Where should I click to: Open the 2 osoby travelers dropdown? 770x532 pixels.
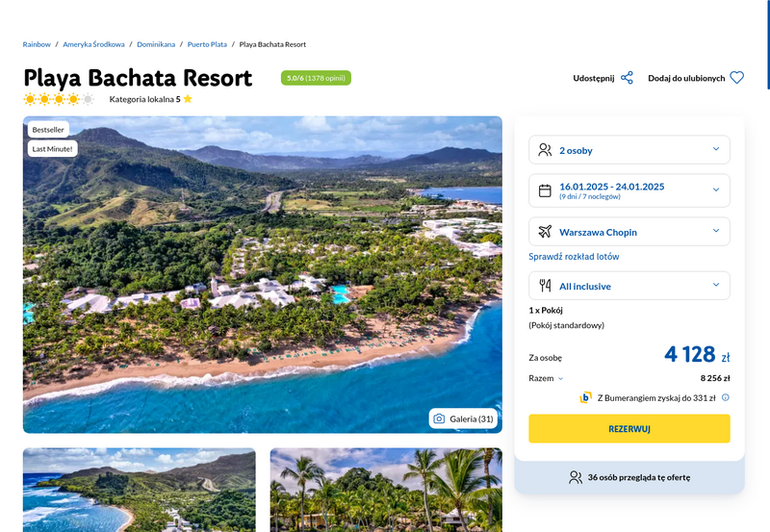click(x=629, y=150)
